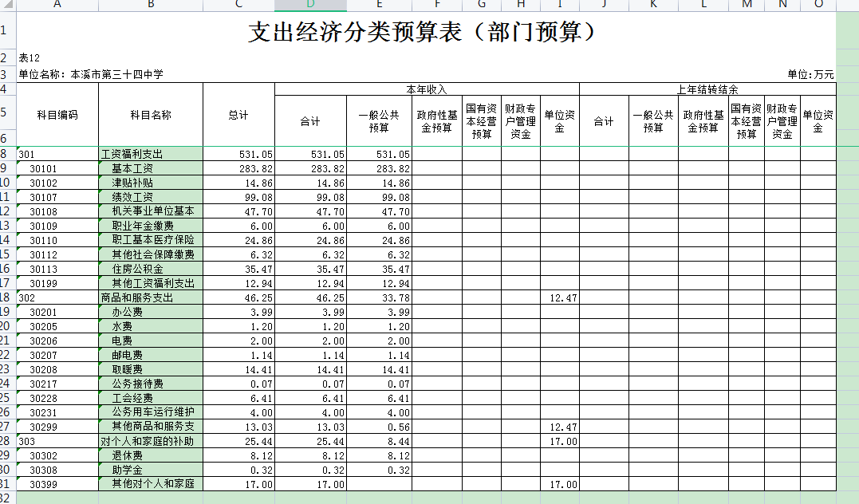Select 国有资本经营预算 header under 本年收入
859x504 pixels.
482,121
